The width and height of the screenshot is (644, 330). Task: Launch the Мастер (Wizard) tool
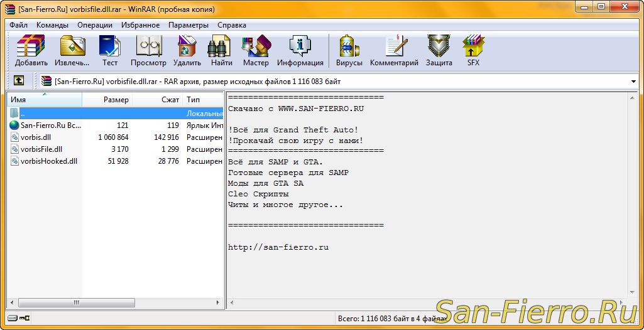[x=256, y=50]
